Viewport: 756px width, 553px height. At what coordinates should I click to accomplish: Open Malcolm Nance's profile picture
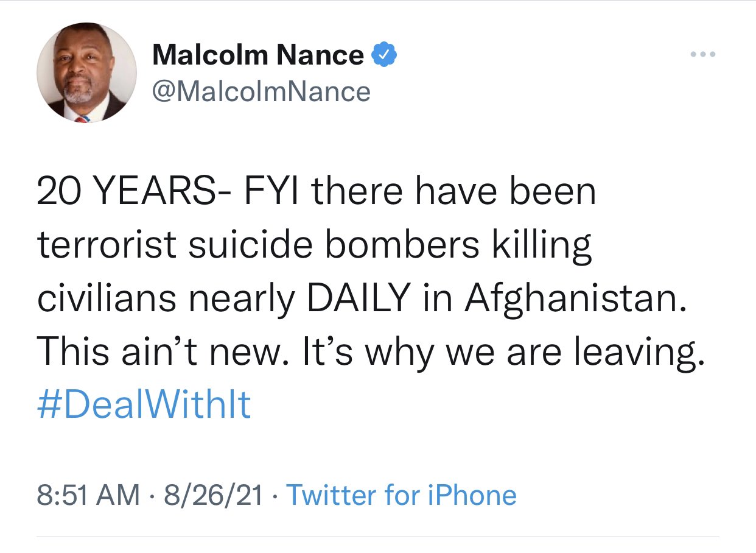click(x=86, y=73)
